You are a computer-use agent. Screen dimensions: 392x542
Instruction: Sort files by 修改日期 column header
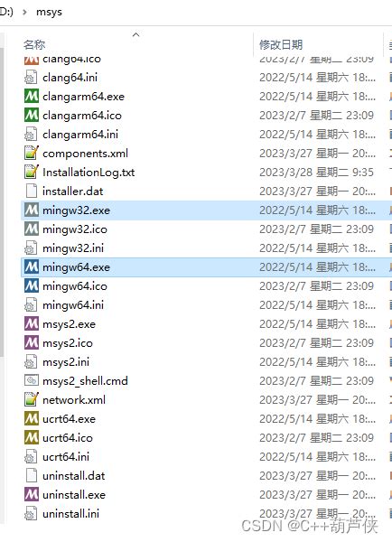[x=281, y=44]
